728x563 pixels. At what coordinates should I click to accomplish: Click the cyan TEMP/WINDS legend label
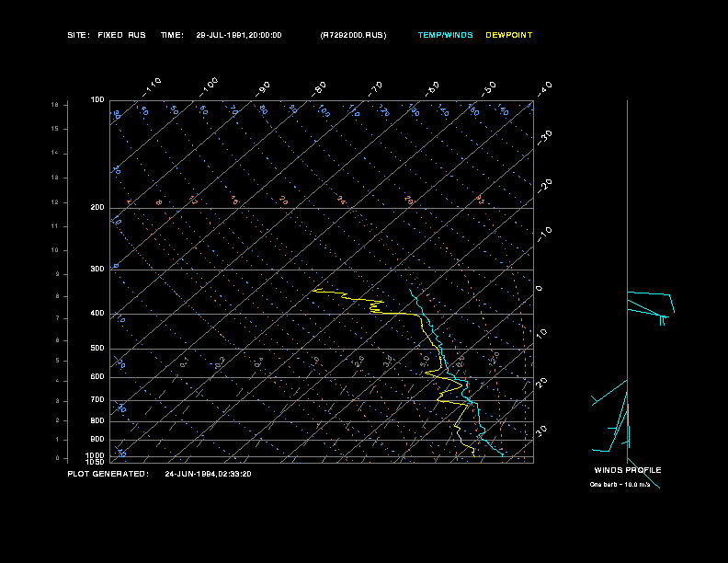tap(445, 35)
